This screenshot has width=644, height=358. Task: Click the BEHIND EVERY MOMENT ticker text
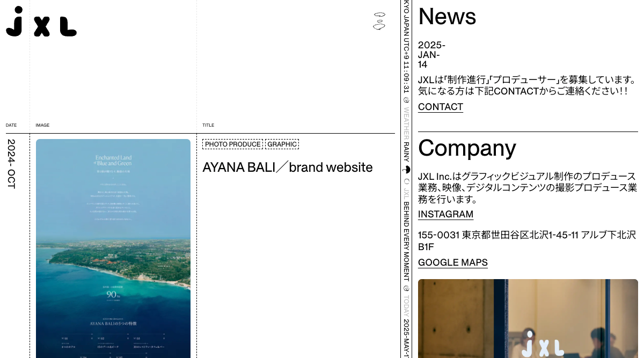pos(406,242)
